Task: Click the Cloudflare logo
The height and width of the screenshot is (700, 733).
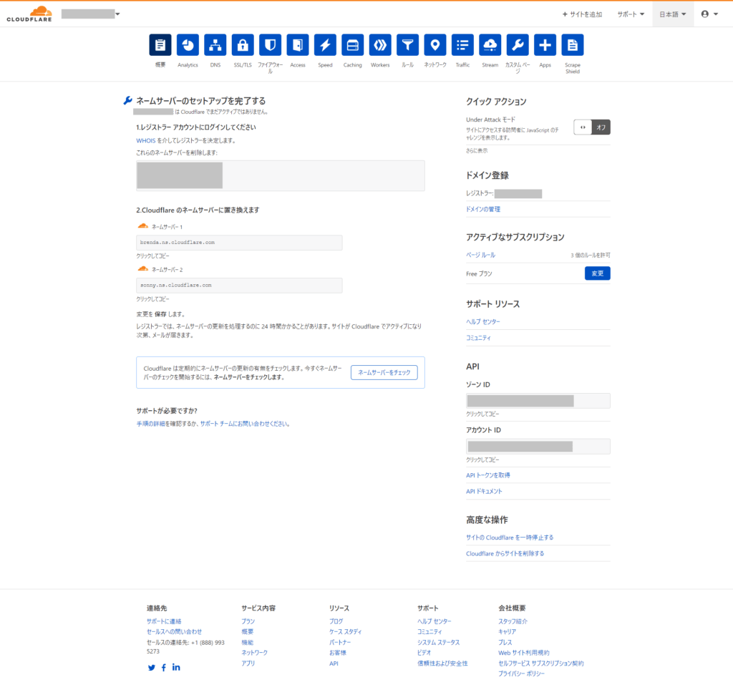Action: tap(29, 14)
